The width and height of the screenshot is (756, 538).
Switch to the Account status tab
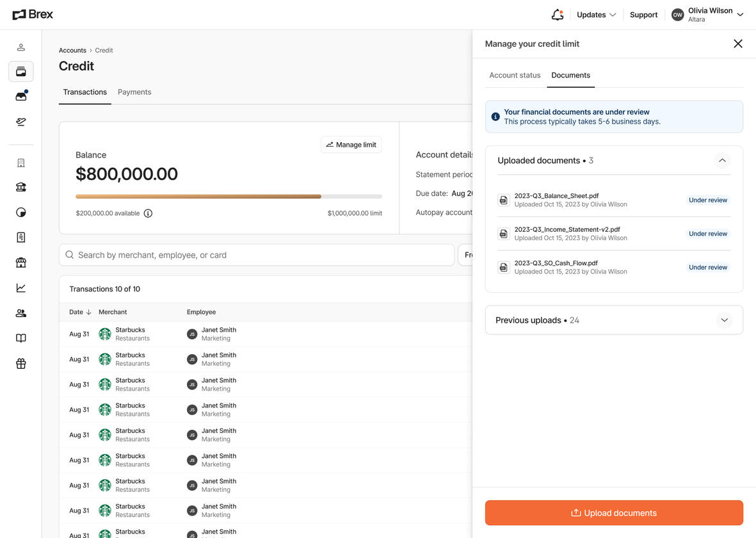515,76
